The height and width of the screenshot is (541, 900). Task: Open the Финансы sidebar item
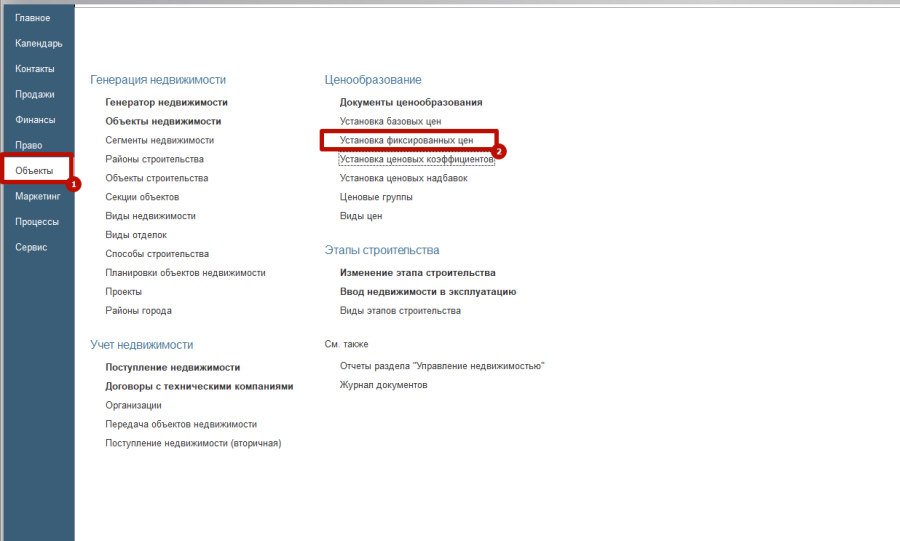[x=35, y=120]
